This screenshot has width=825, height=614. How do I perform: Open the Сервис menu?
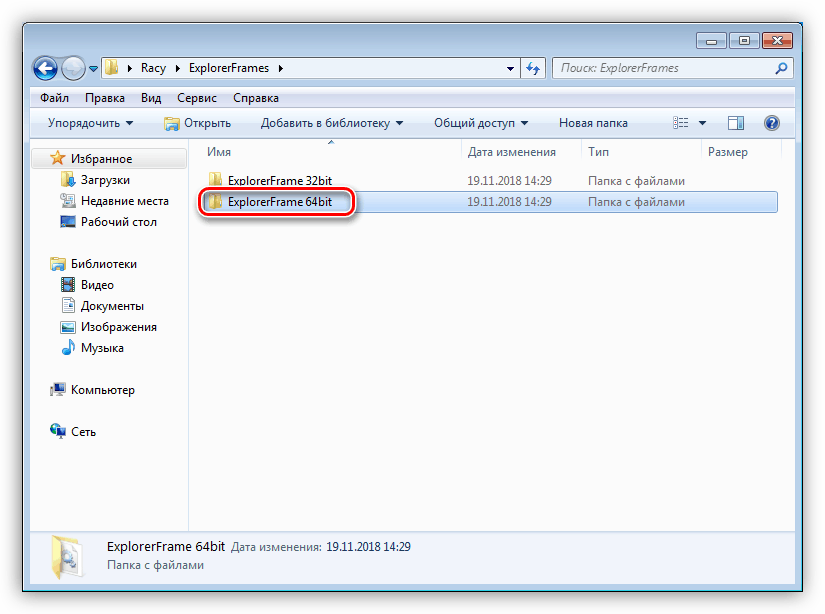(x=197, y=98)
